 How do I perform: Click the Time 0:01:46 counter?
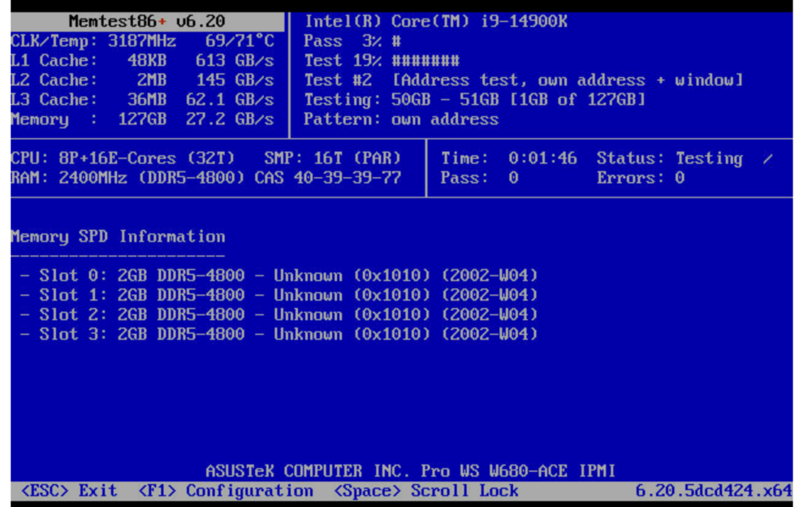(x=509, y=158)
